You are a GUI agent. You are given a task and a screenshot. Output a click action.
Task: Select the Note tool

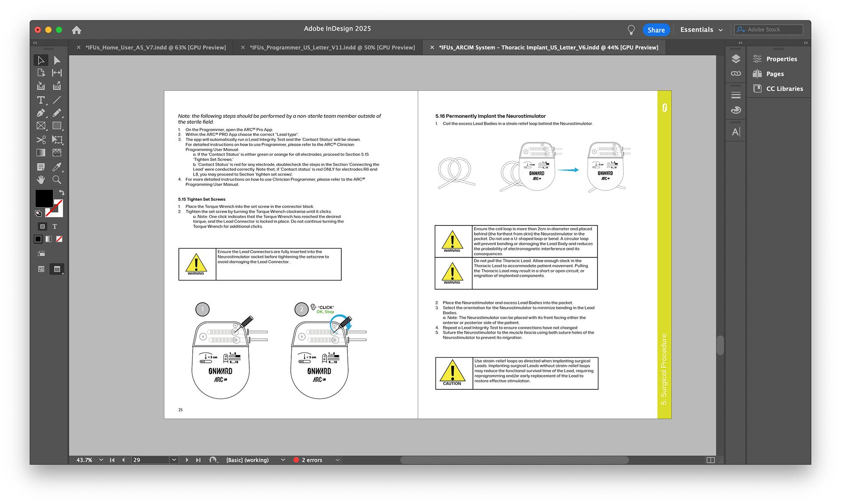tap(41, 167)
